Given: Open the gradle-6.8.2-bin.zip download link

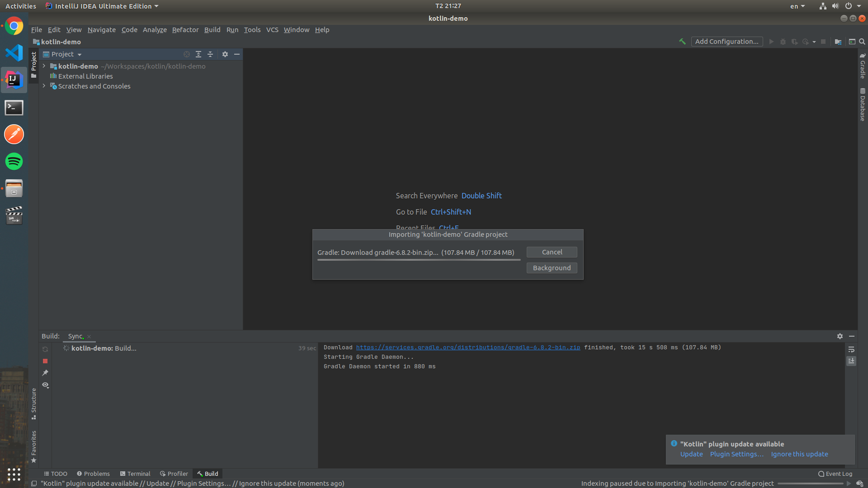Looking at the screenshot, I should click(468, 348).
